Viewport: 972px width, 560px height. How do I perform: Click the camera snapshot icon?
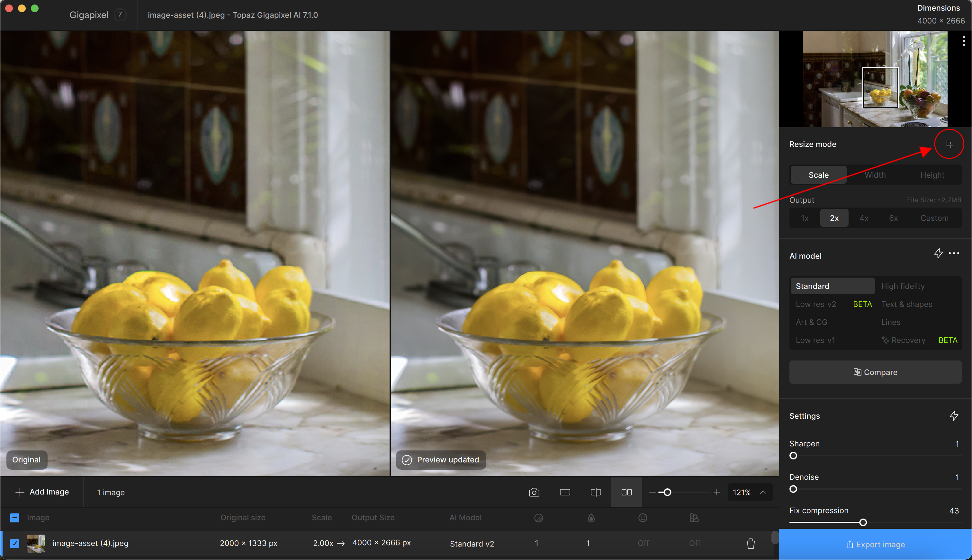tap(534, 492)
